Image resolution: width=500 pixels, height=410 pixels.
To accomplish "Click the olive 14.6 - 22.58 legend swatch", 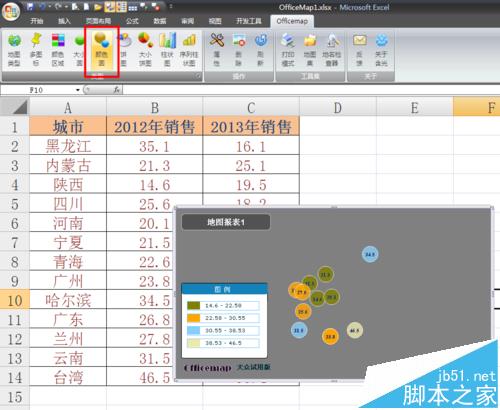I will (194, 305).
